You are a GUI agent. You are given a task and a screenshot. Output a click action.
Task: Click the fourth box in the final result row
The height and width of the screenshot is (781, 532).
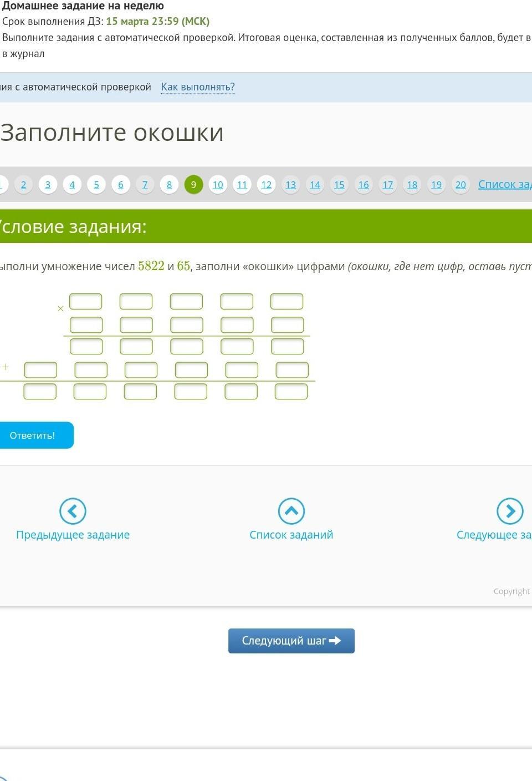191,392
